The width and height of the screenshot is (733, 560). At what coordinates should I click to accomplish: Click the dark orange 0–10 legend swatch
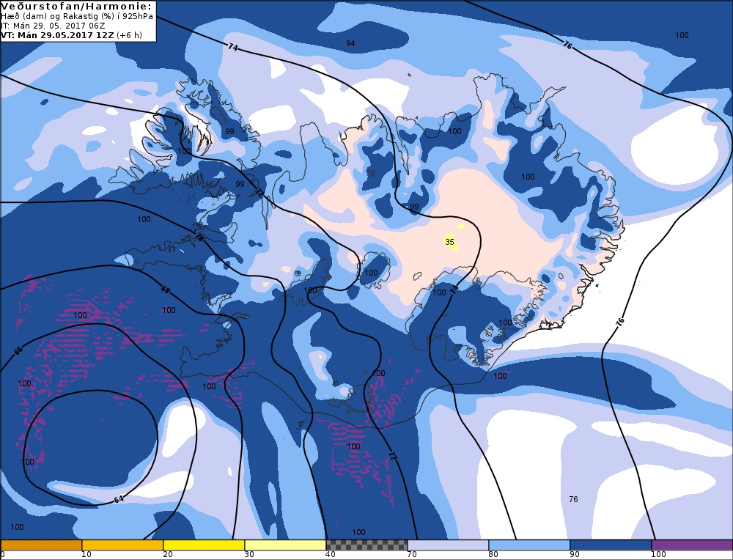click(41, 545)
